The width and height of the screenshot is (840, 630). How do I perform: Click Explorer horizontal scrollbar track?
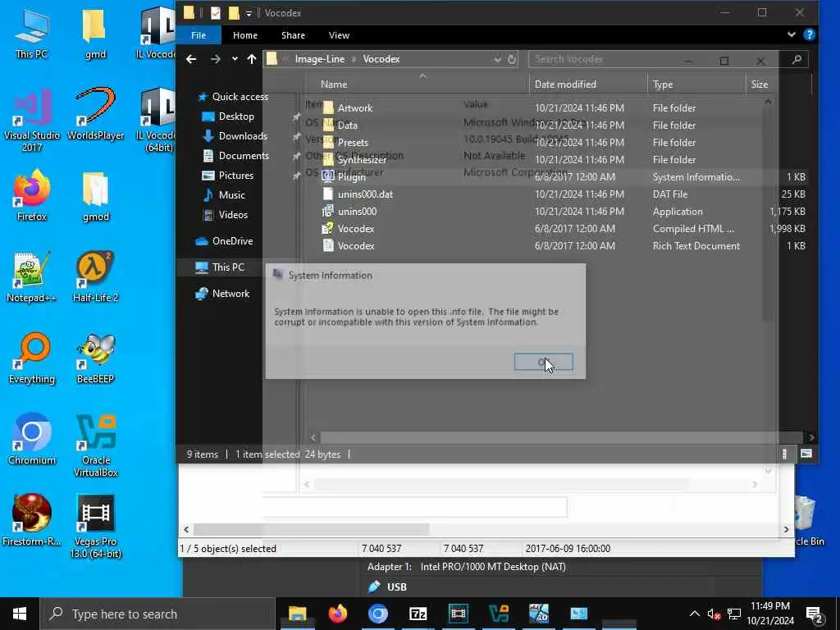pyautogui.click(x=561, y=437)
